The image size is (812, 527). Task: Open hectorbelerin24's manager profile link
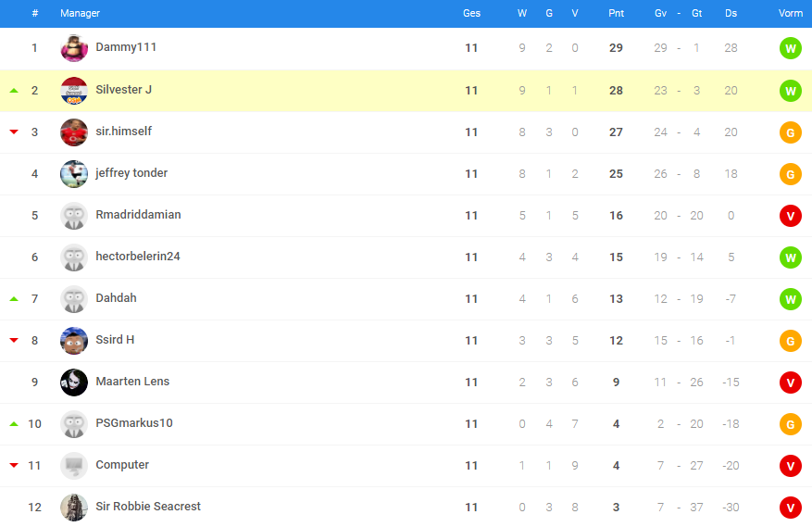[x=137, y=257]
